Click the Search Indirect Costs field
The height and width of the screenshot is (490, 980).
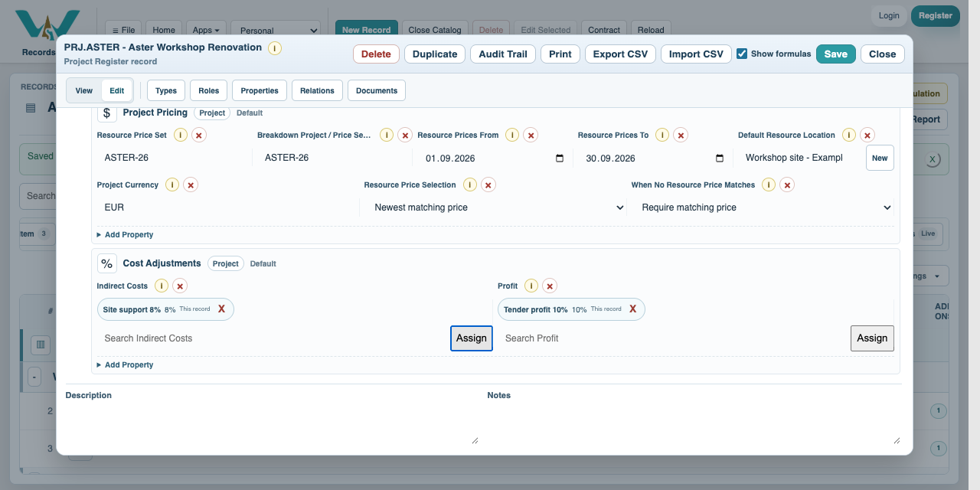click(273, 338)
